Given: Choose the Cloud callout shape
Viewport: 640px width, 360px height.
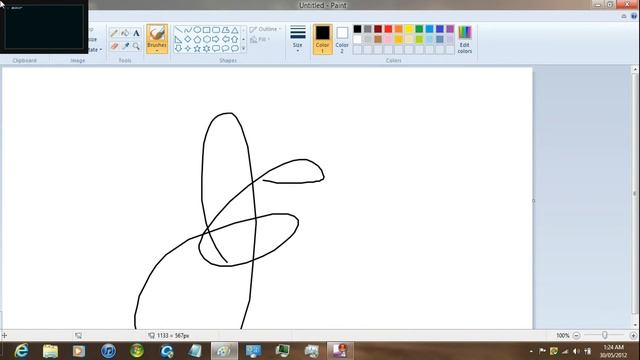Looking at the screenshot, I should 235,49.
